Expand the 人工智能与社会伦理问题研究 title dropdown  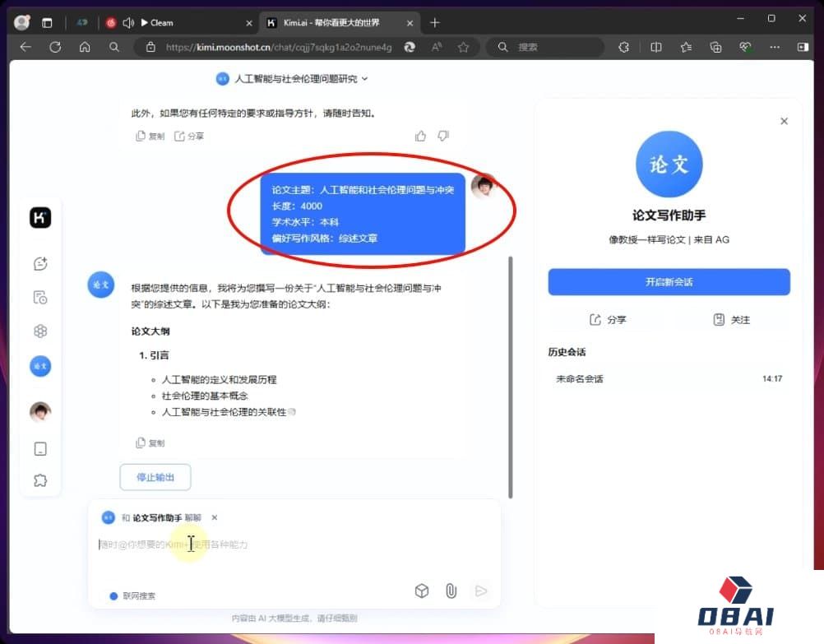tap(365, 79)
